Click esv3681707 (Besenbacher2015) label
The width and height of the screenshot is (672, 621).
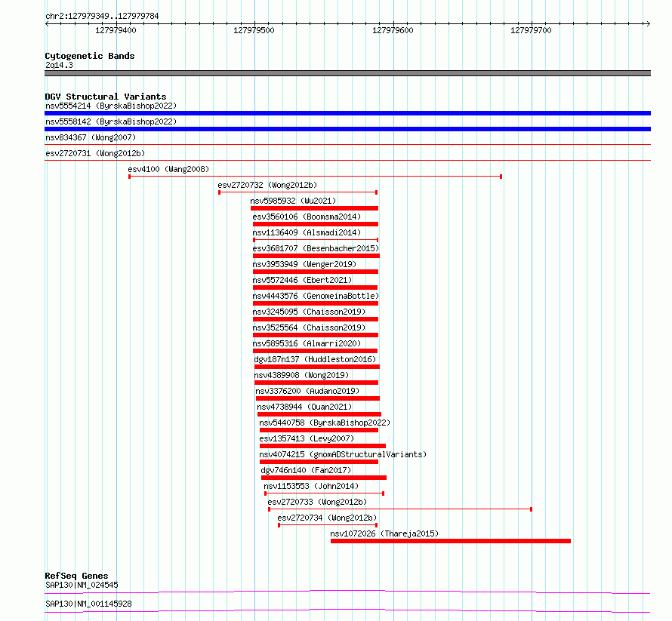tap(316, 248)
